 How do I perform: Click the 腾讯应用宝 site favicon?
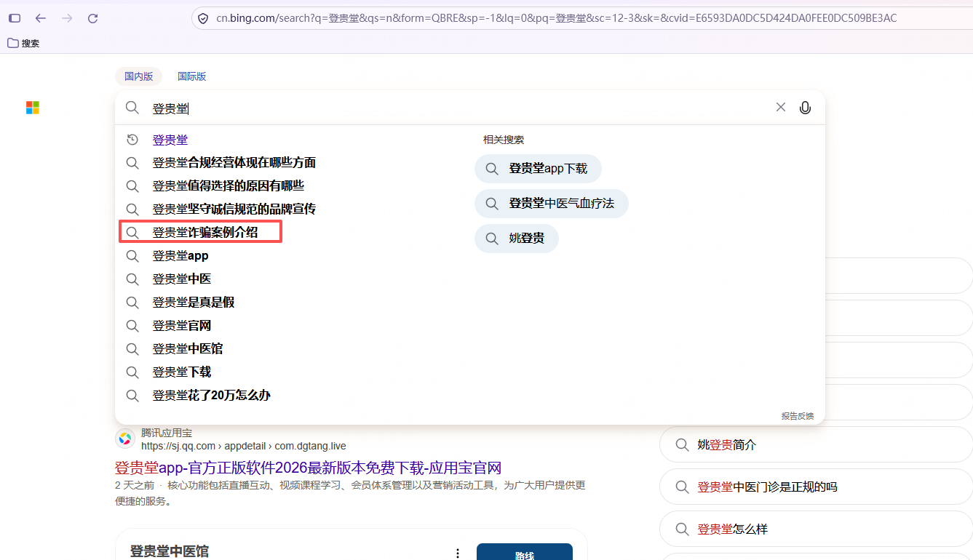125,439
